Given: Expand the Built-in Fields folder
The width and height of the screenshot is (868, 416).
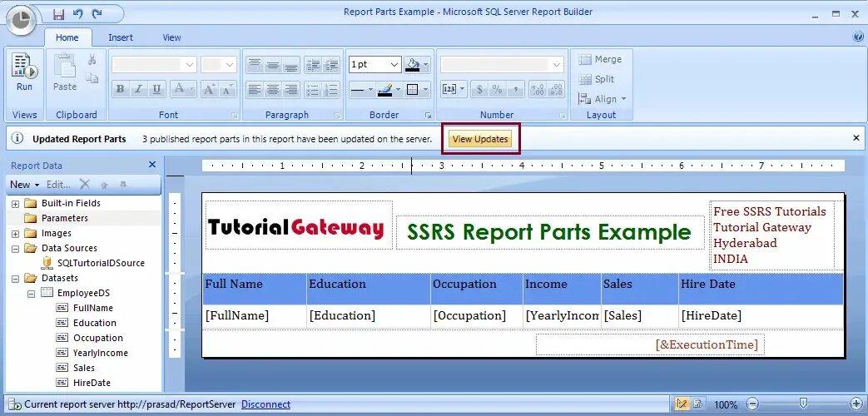Looking at the screenshot, I should (15, 204).
